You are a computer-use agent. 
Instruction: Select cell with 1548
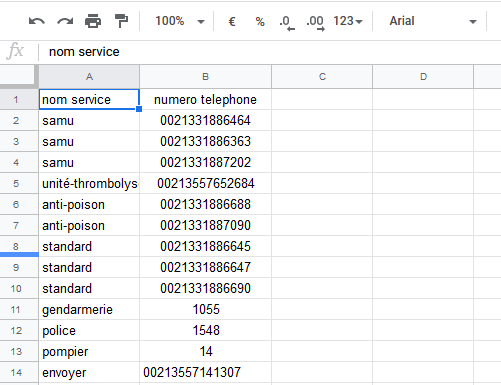(x=205, y=330)
